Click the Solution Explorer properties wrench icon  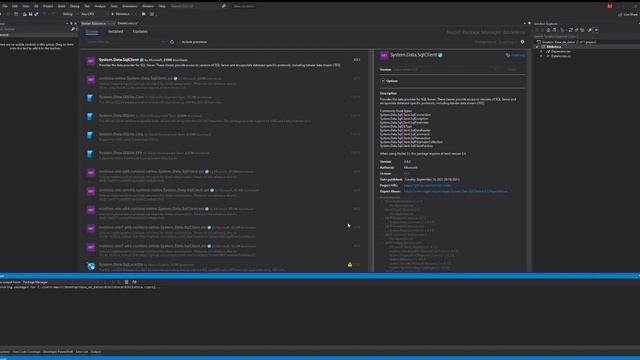[590, 30]
